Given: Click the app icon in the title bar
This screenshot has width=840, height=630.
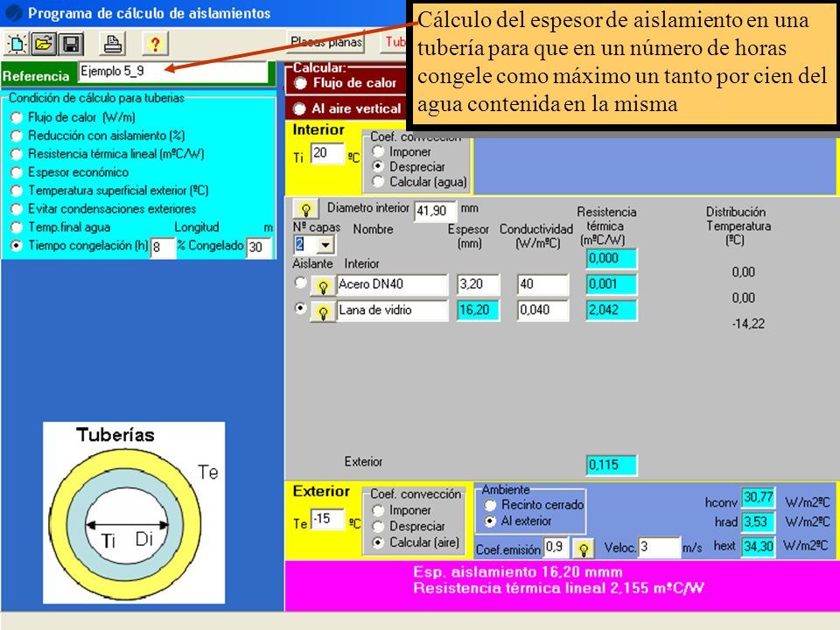Looking at the screenshot, I should (13, 13).
